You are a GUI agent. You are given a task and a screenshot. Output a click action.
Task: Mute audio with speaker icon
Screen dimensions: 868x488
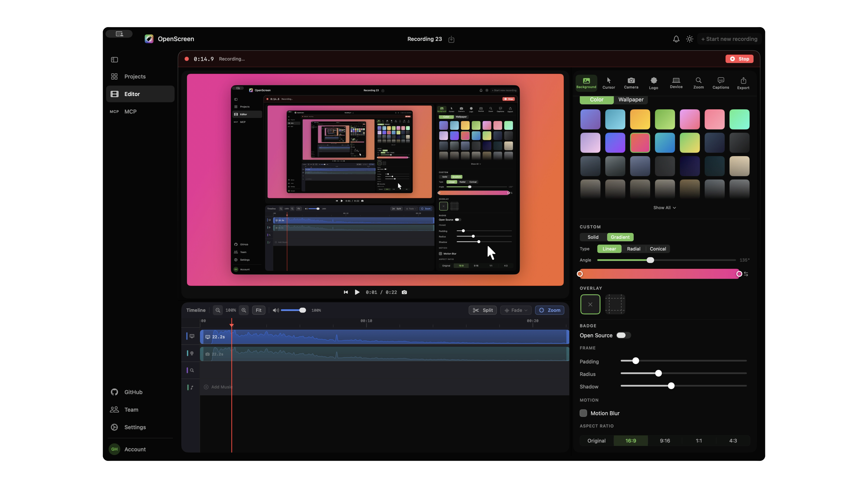tap(276, 310)
